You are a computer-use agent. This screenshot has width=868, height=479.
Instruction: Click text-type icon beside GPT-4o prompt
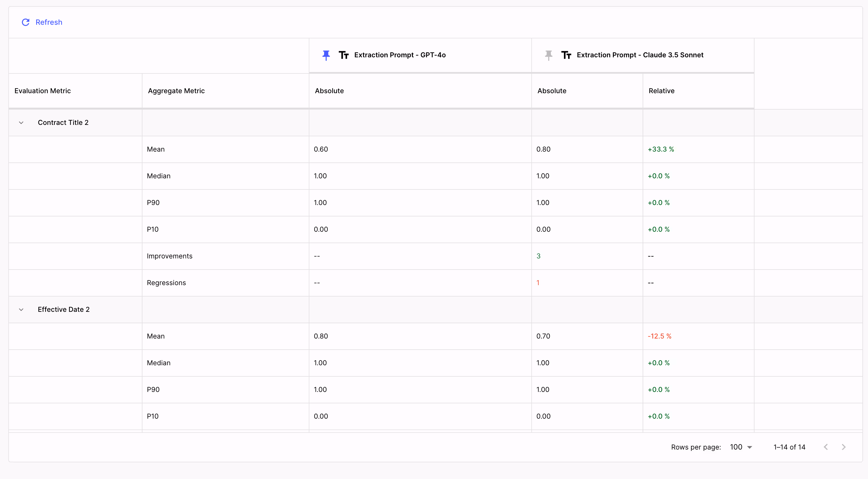click(343, 55)
